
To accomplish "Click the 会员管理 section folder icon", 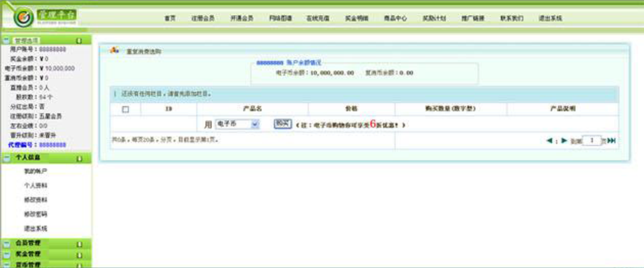I will 7,244.
